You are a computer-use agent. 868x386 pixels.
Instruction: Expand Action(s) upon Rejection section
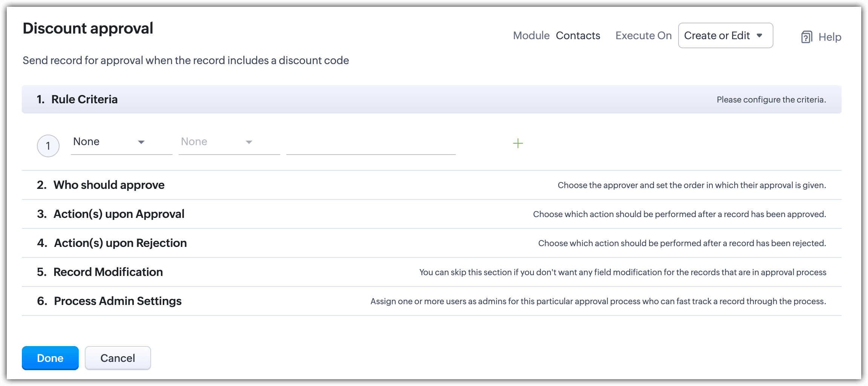120,243
